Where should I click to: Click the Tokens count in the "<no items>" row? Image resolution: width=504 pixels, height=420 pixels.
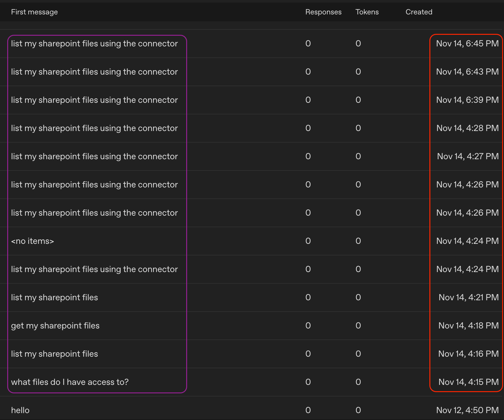point(358,241)
